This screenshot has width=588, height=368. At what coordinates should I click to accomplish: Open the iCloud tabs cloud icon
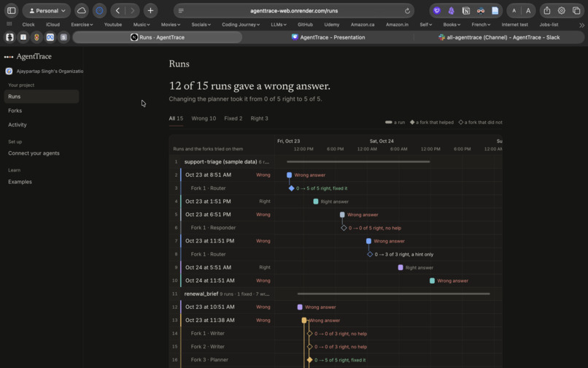pos(82,10)
